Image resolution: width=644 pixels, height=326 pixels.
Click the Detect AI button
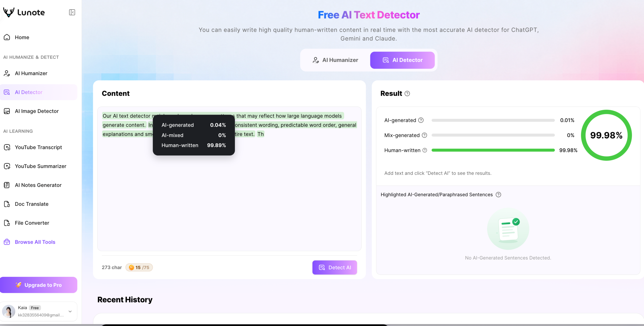335,268
